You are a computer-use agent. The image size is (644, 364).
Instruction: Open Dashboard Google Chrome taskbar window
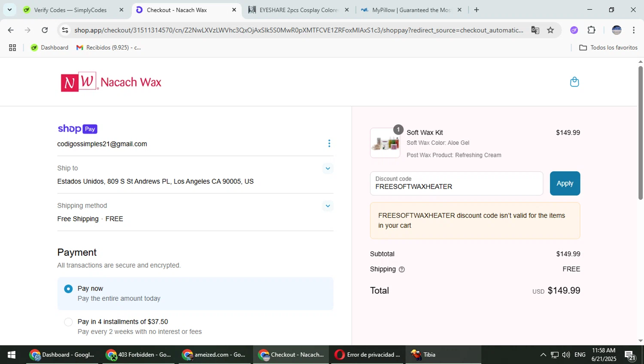[62, 355]
